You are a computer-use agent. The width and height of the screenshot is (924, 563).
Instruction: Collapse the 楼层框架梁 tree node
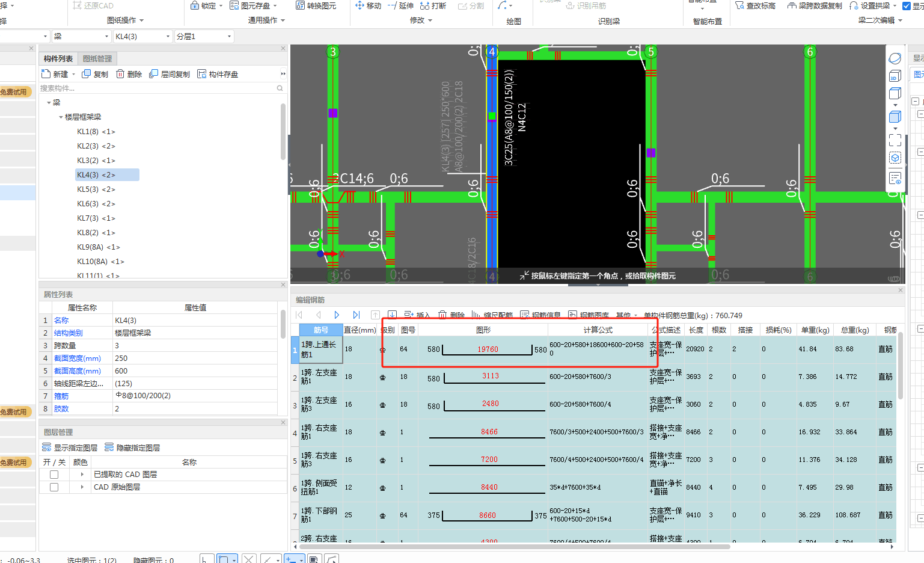[x=61, y=117]
